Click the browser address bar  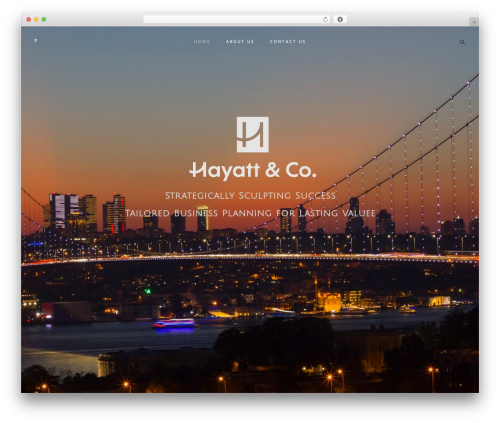point(237,19)
